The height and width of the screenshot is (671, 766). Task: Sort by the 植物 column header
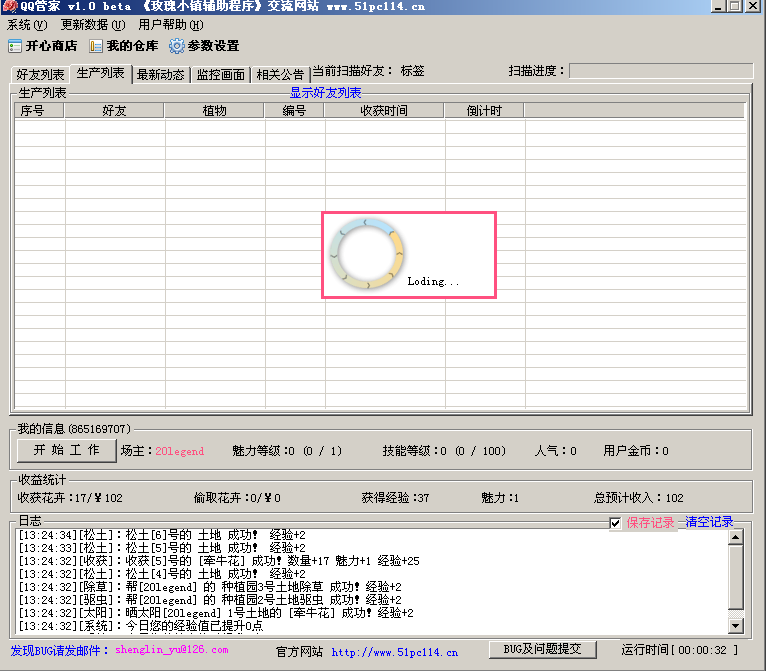pyautogui.click(x=214, y=111)
